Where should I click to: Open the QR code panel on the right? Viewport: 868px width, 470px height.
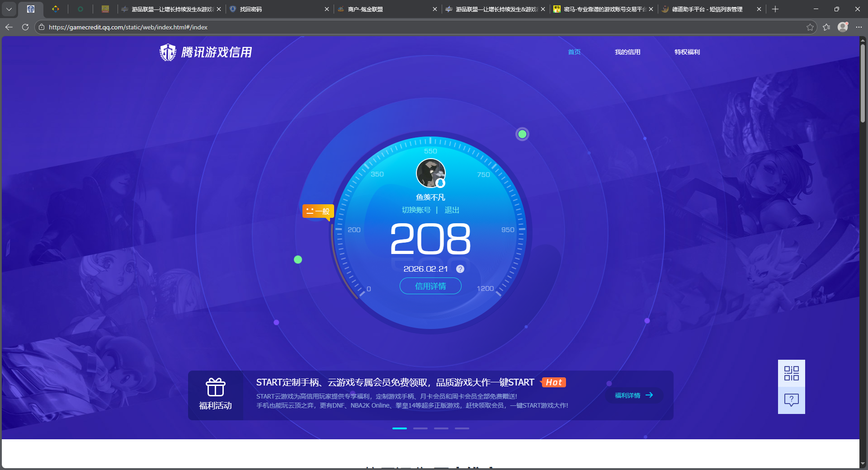pyautogui.click(x=791, y=373)
